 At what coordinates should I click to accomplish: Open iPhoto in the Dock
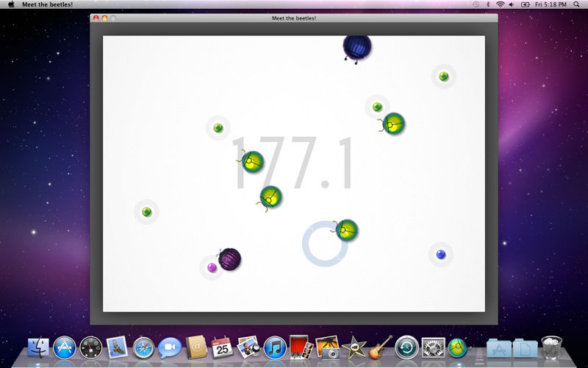pyautogui.click(x=327, y=347)
